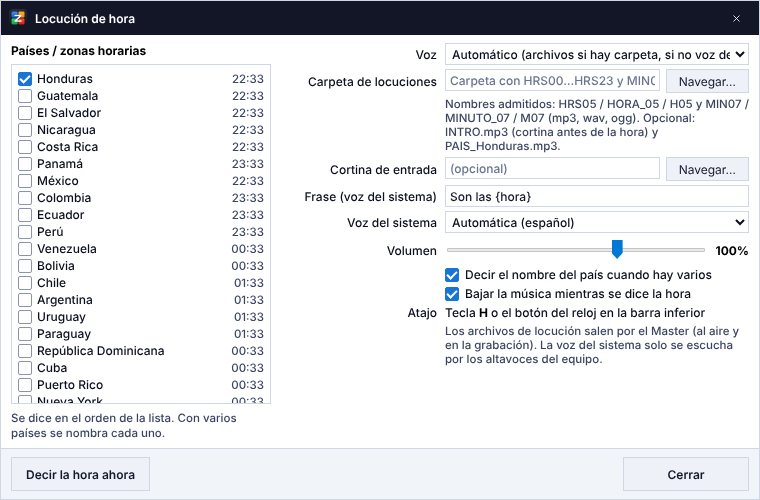This screenshot has height=500, width=760.
Task: Check the México checkbox
Action: pyautogui.click(x=25, y=181)
